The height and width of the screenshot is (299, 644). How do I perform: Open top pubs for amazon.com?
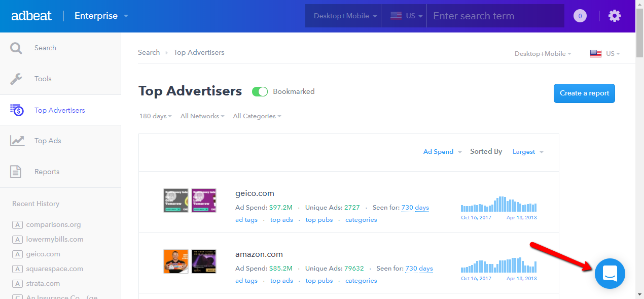coord(319,281)
